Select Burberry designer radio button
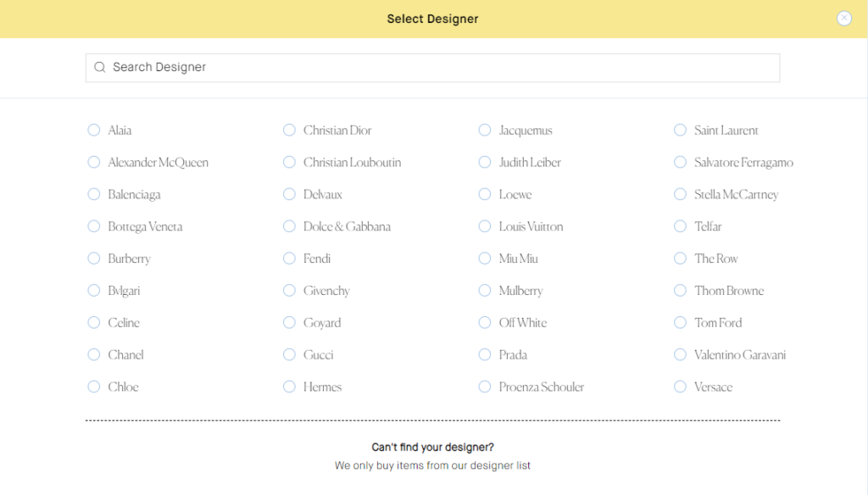The height and width of the screenshot is (495, 868). [x=94, y=259]
